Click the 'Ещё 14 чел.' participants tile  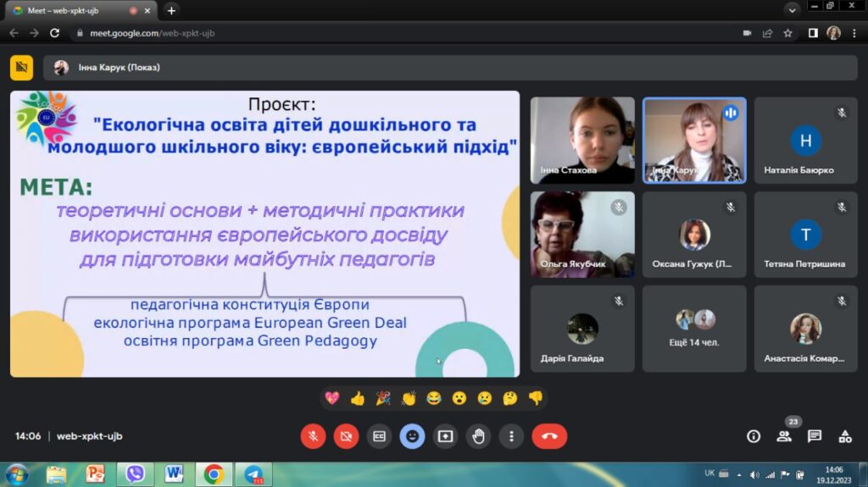pyautogui.click(x=694, y=329)
